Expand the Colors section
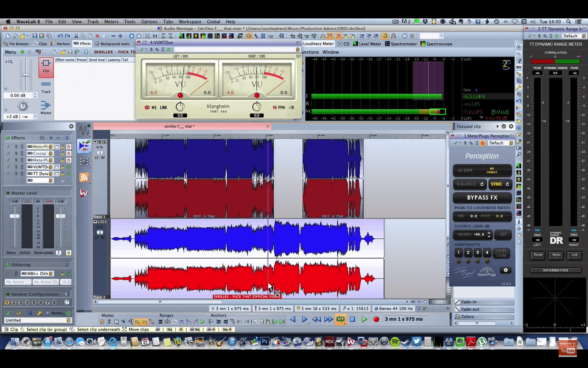Screen dimensions: 588x368 [x=468, y=316]
